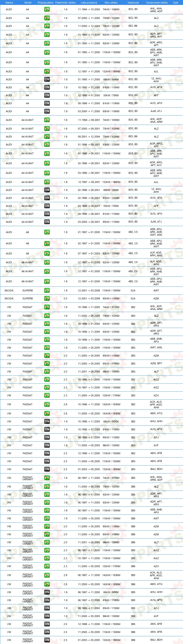Click date 09.2001 -> 12.2004 cell
Viewport: 183px width, 644px height.
coord(89,137)
